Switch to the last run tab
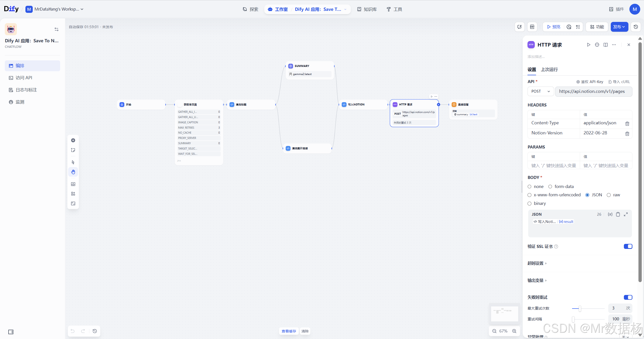Screen dimensions: 644x339 [x=549, y=70]
